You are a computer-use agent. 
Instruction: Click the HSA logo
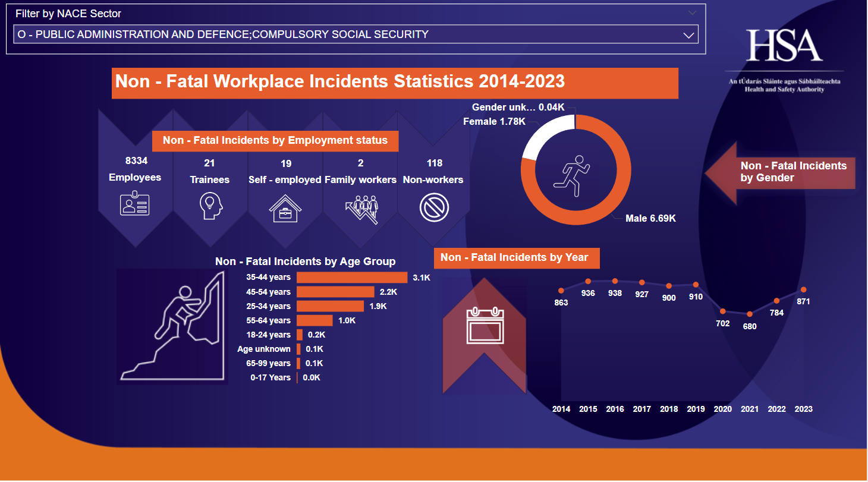pos(784,46)
